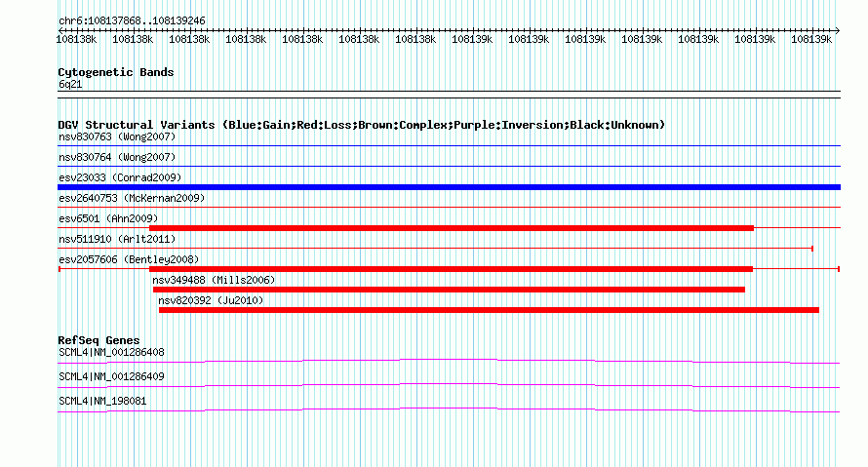Open nsv830763 (Wong2007) variant label
Image resolution: width=868 pixels, height=467 pixels.
click(x=117, y=136)
